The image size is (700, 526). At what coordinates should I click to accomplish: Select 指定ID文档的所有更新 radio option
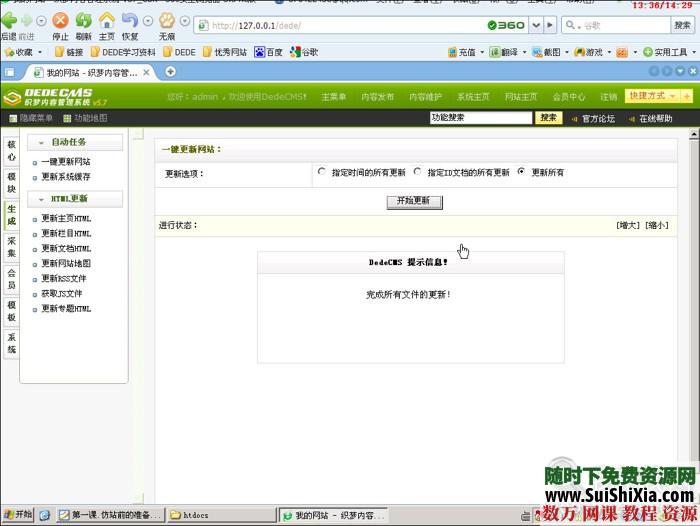pos(417,171)
